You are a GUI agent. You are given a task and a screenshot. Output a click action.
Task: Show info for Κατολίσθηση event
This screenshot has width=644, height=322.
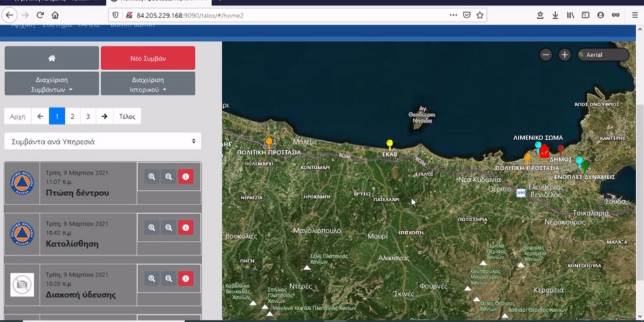(x=186, y=227)
